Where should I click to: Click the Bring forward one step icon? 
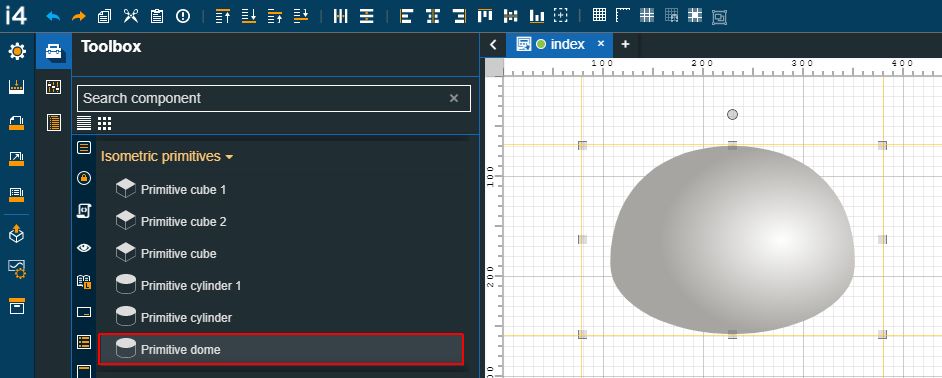[x=275, y=16]
